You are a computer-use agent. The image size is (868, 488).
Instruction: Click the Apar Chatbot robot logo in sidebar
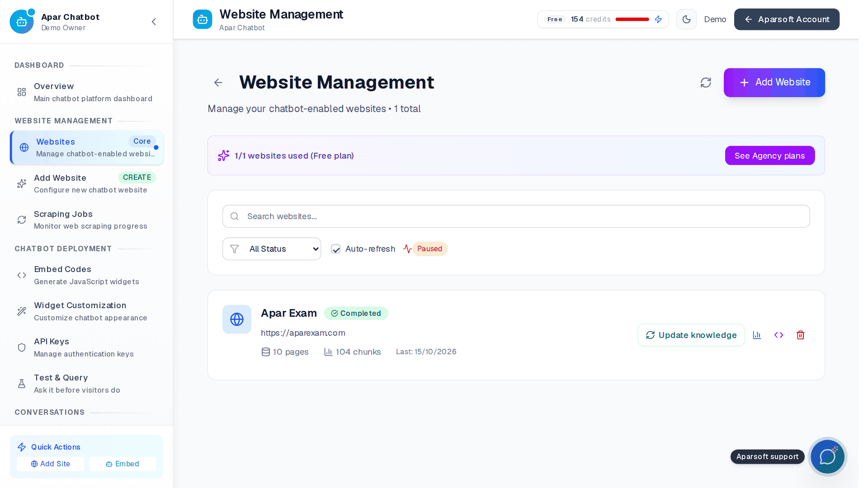[22, 22]
